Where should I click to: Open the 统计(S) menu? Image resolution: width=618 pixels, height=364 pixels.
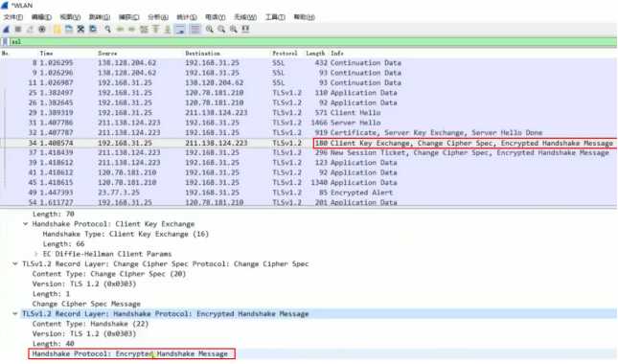(187, 17)
